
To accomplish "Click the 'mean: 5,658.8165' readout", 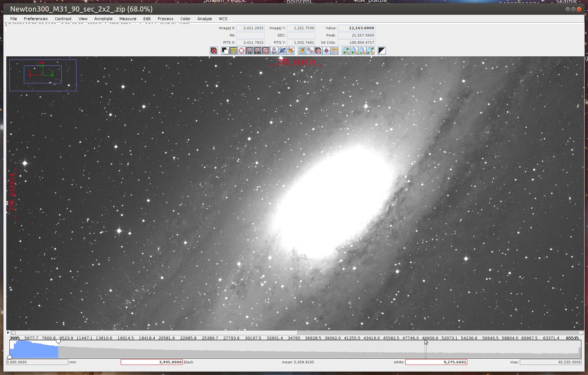I will 298,362.
